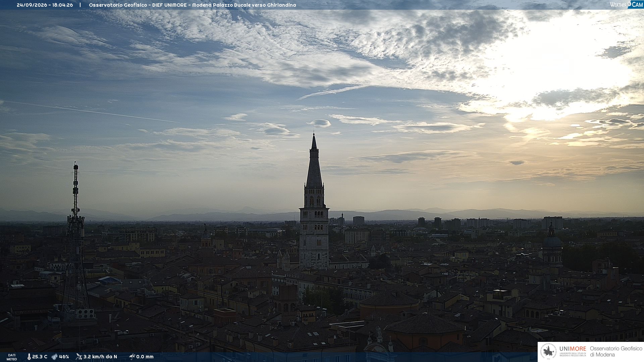Click the UNIMORE university seal emblem
The height and width of the screenshot is (362, 644).
tap(548, 352)
